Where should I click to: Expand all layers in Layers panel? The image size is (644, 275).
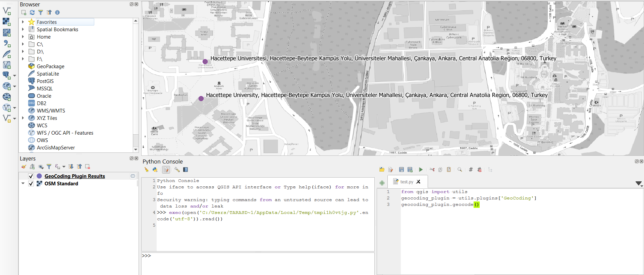(x=71, y=167)
